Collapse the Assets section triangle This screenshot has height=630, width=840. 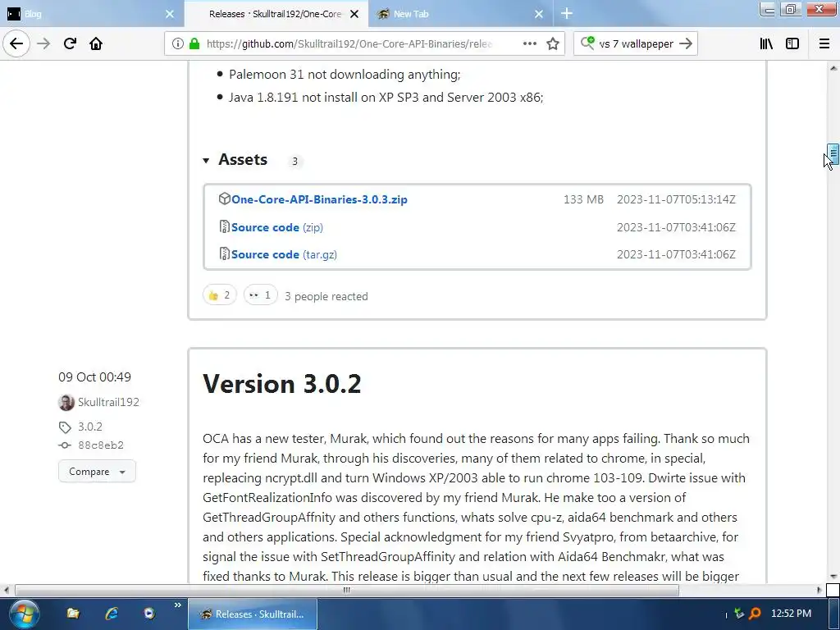click(206, 160)
